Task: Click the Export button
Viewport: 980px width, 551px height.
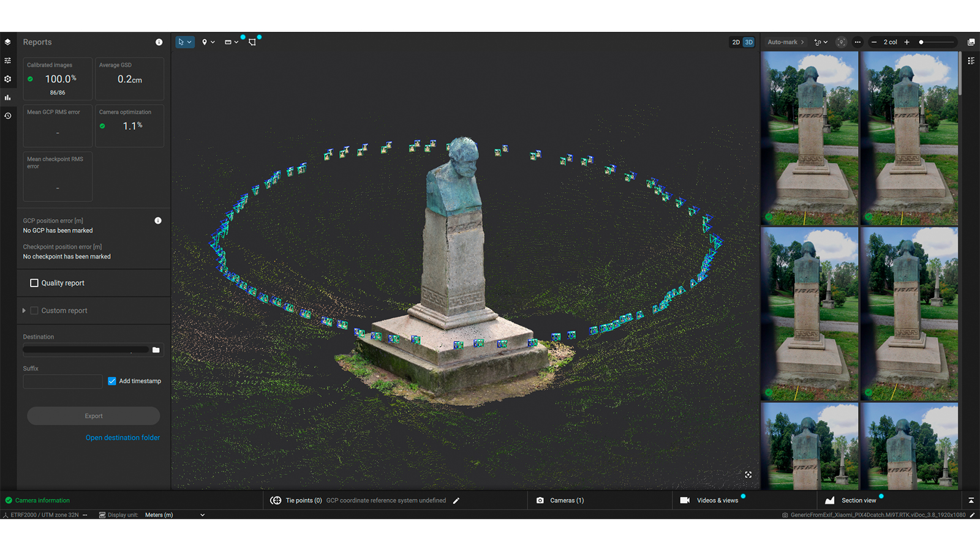Action: click(x=94, y=416)
